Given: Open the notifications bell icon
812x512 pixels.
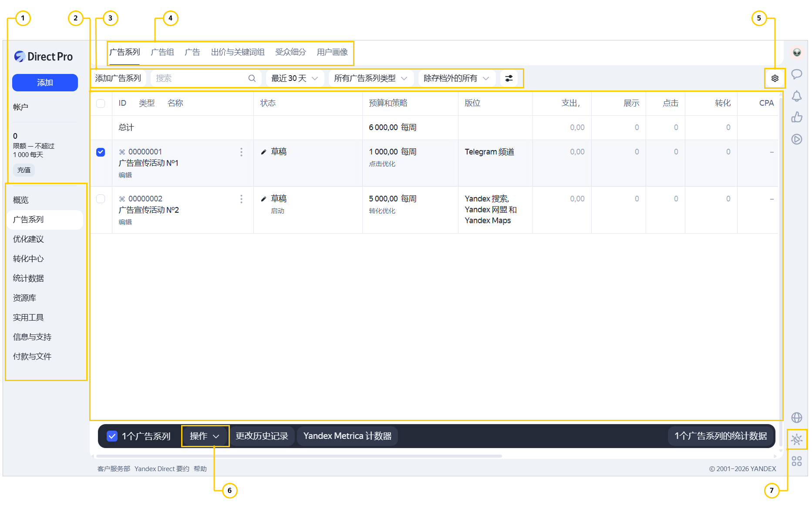Looking at the screenshot, I should click(x=797, y=96).
